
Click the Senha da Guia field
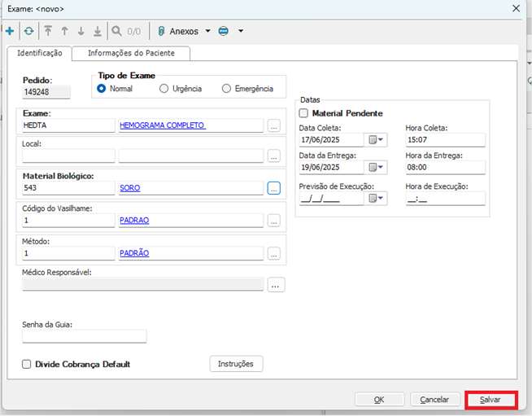(85, 336)
